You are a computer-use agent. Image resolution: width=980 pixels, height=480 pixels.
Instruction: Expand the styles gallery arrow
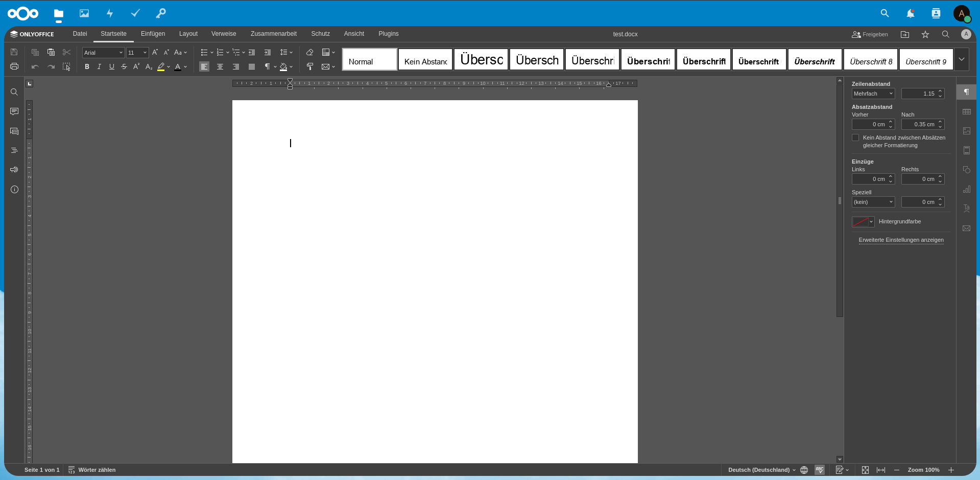point(962,59)
